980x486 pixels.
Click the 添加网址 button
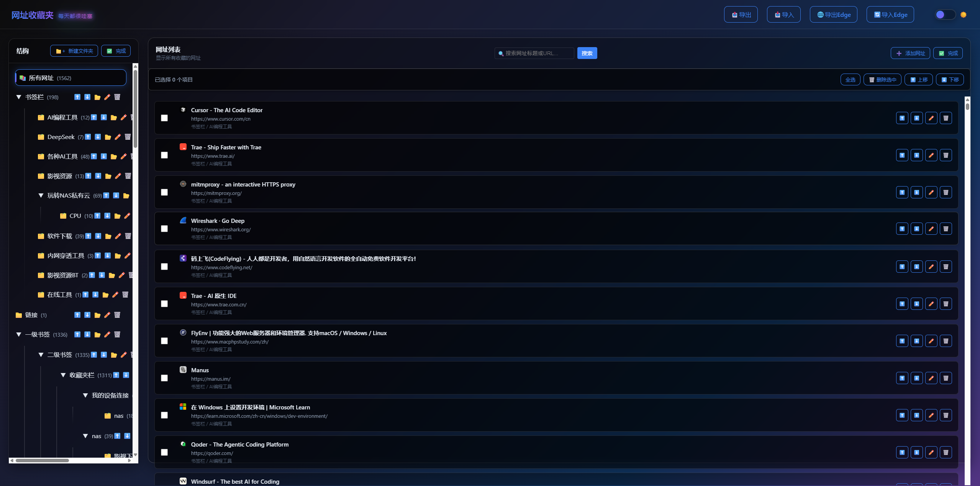pyautogui.click(x=911, y=53)
